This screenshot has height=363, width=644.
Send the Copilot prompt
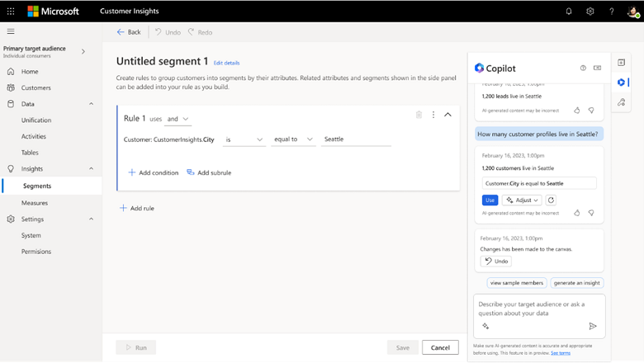(592, 326)
